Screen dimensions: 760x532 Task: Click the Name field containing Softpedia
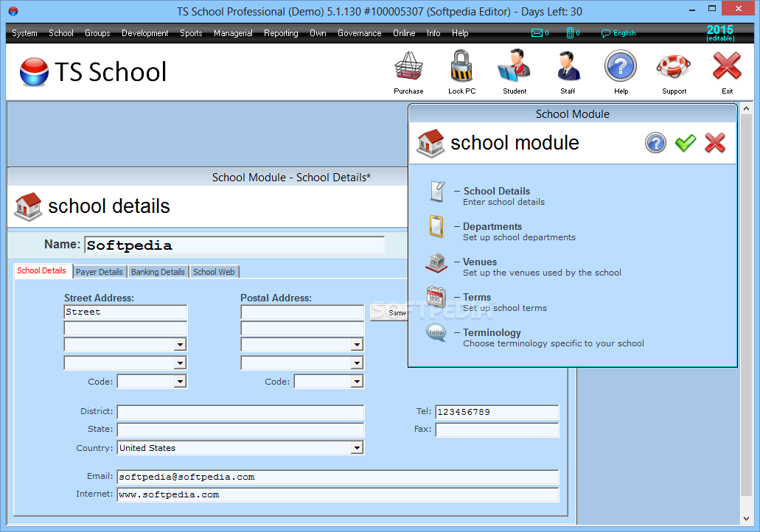234,245
